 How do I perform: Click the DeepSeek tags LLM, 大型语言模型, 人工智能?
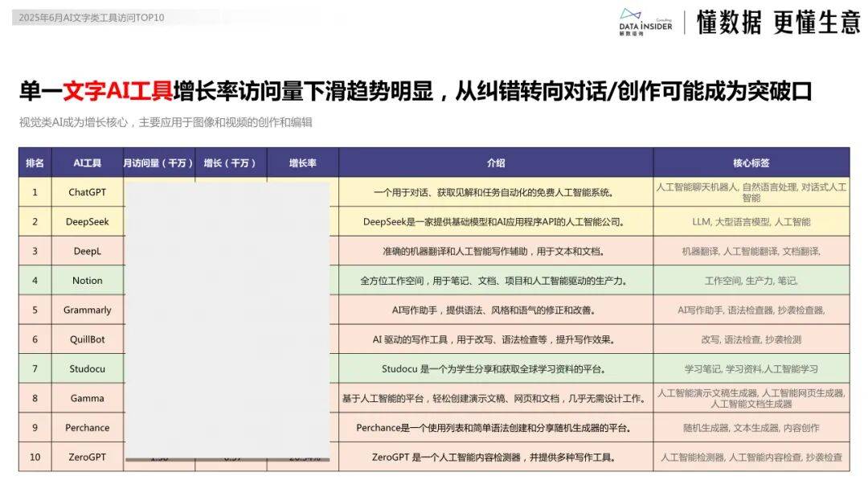click(751, 221)
